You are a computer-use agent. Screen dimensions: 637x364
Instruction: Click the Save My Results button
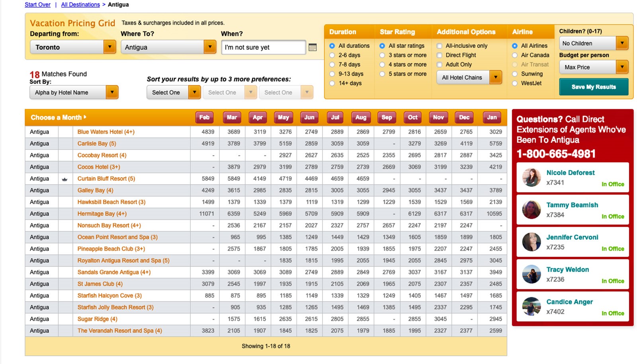(594, 87)
